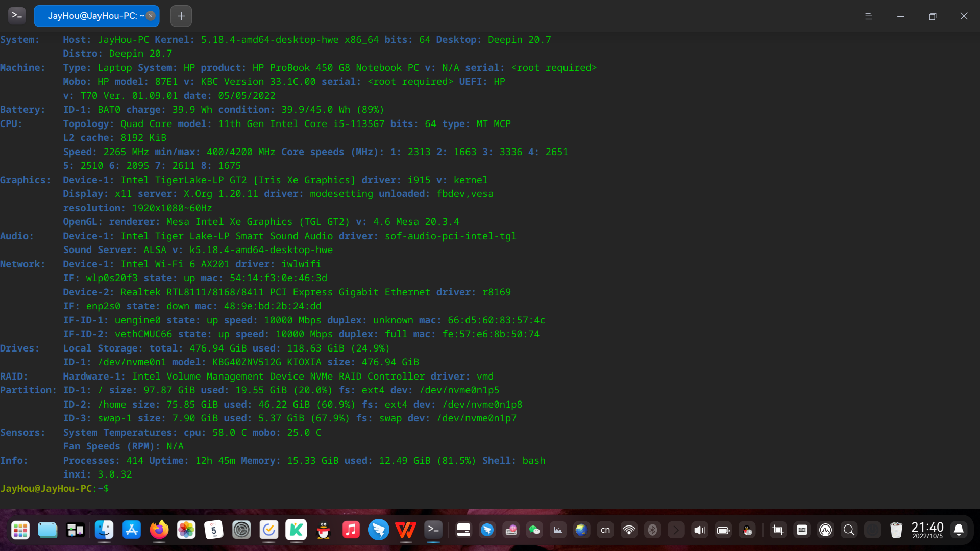Add a new terminal tab
The width and height of the screenshot is (980, 551).
coord(181,16)
